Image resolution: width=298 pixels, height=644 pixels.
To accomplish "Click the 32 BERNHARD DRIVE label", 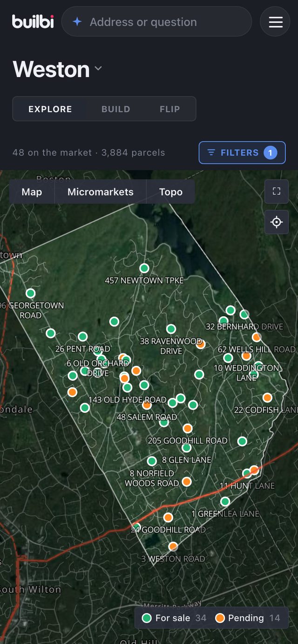I will point(244,326).
